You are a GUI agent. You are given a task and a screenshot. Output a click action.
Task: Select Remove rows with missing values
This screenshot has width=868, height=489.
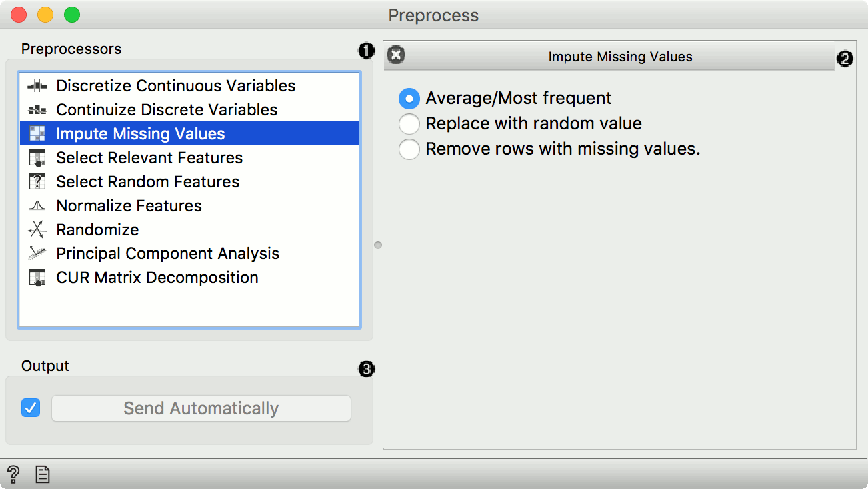point(409,149)
